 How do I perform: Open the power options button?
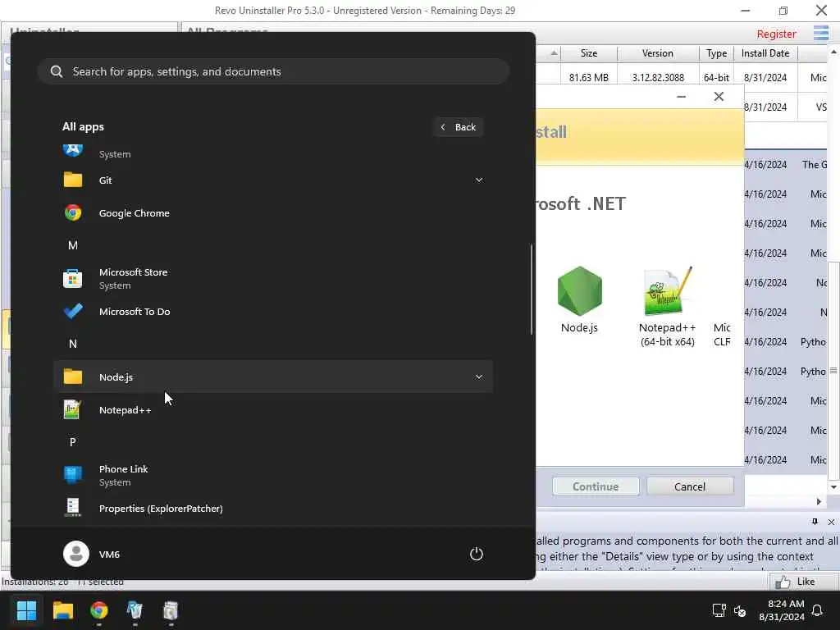477,554
